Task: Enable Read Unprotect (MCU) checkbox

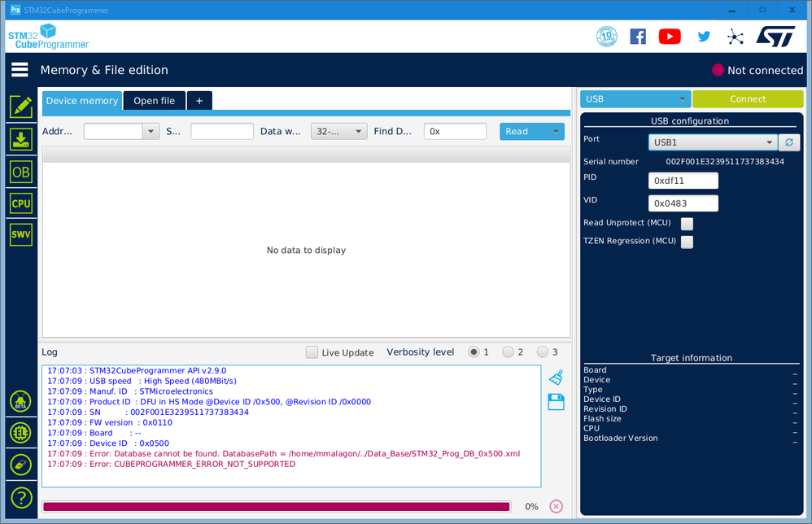Action: click(x=687, y=223)
